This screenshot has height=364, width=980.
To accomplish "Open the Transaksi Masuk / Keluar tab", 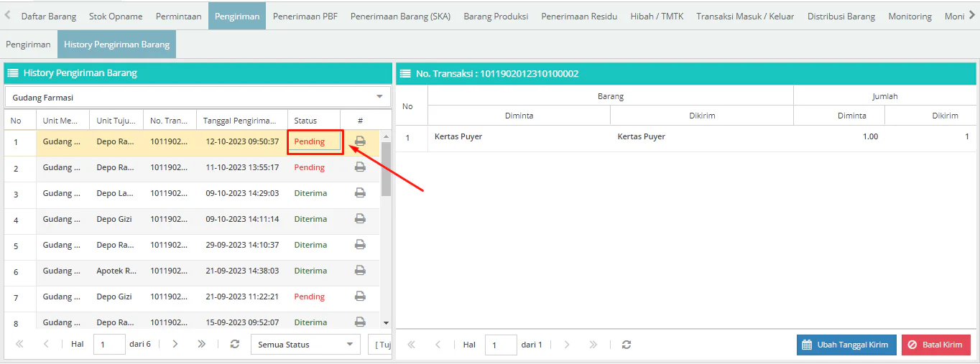I will click(x=745, y=16).
